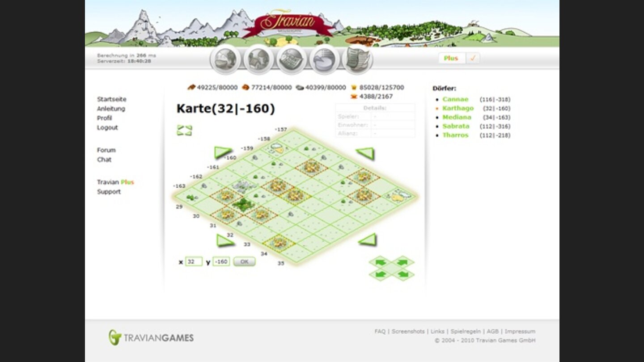Click Logout in the left menu
The height and width of the screenshot is (362, 644).
pyautogui.click(x=107, y=127)
